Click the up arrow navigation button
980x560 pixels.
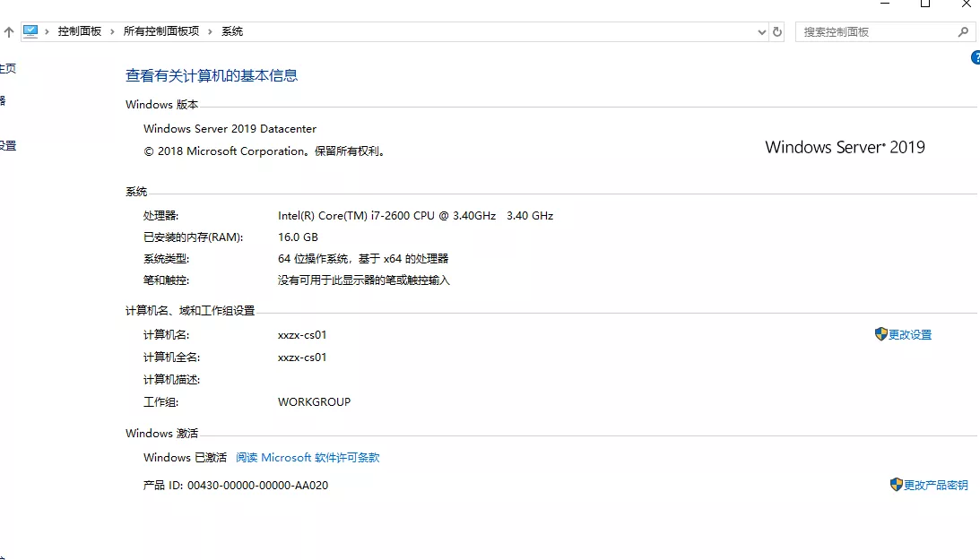(x=8, y=31)
